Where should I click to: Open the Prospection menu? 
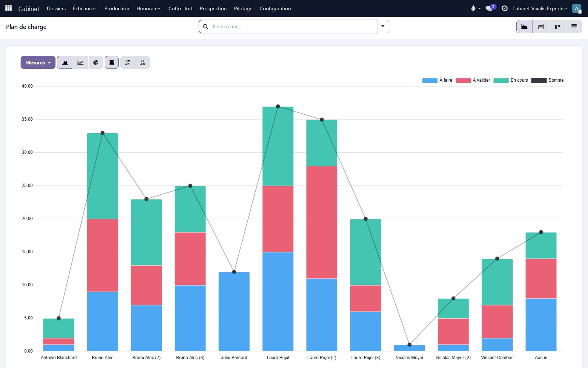coord(213,8)
